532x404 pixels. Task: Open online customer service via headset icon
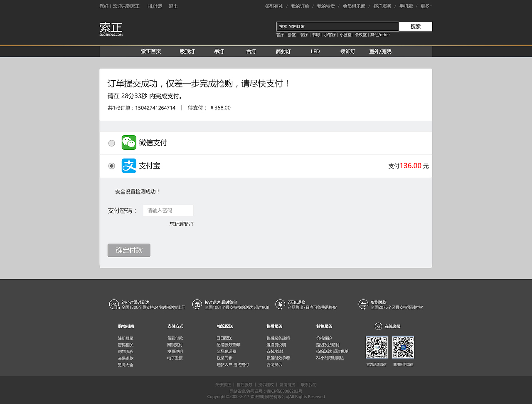point(379,326)
